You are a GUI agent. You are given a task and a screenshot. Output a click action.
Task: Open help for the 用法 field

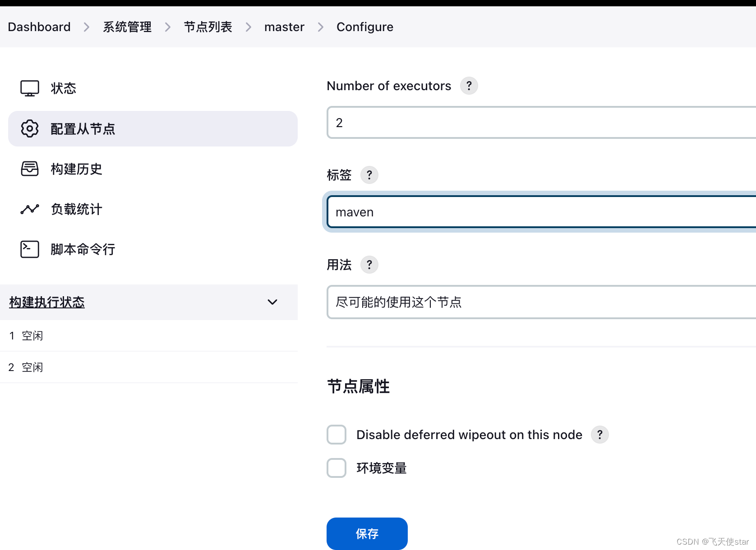point(369,265)
